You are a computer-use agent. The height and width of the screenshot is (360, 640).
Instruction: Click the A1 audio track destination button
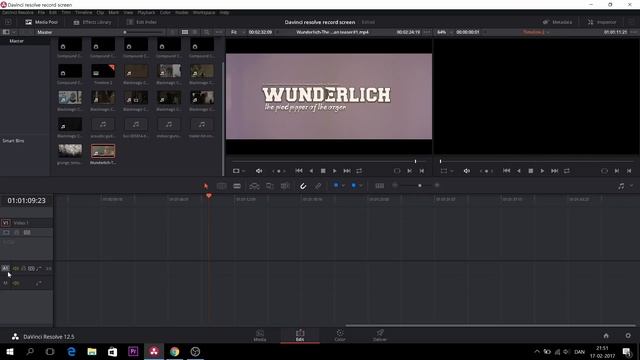click(x=5, y=268)
